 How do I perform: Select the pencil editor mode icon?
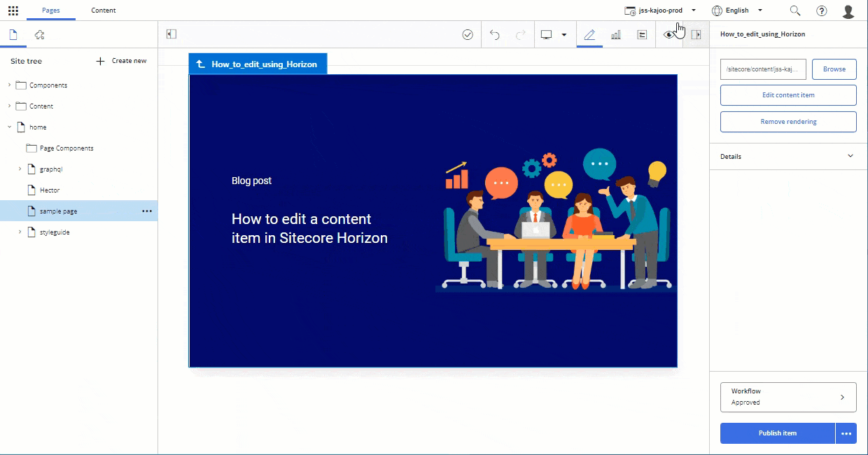(589, 34)
